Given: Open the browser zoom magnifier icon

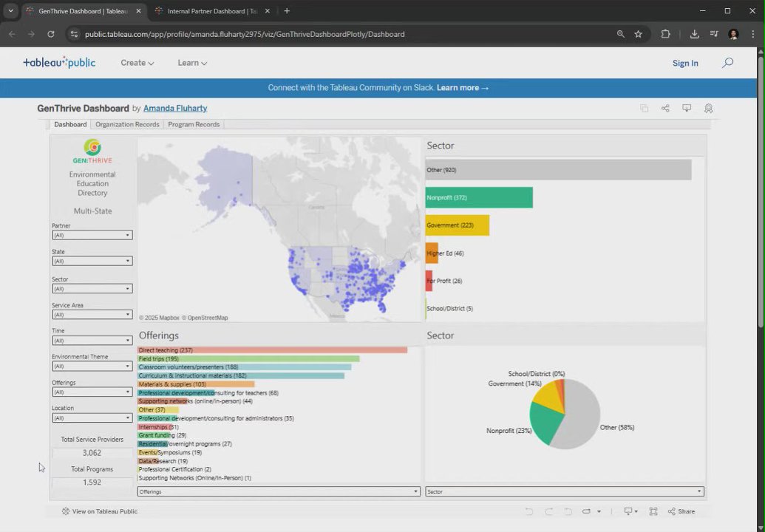Looking at the screenshot, I should point(621,34).
